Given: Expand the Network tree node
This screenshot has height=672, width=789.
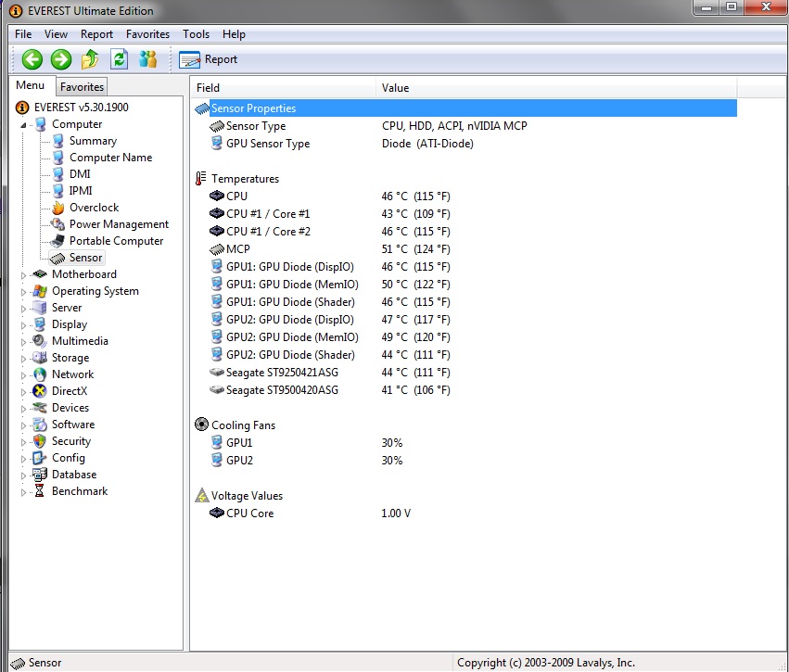Looking at the screenshot, I should click(x=23, y=375).
